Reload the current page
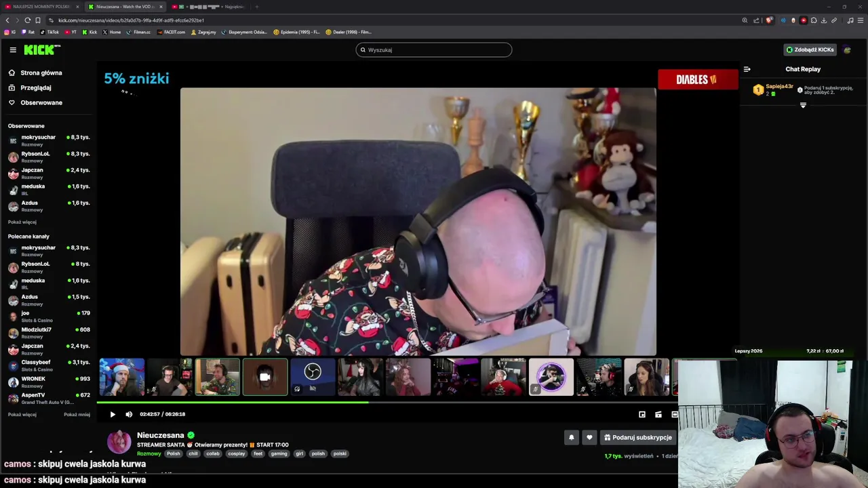The image size is (868, 488). coord(27,20)
